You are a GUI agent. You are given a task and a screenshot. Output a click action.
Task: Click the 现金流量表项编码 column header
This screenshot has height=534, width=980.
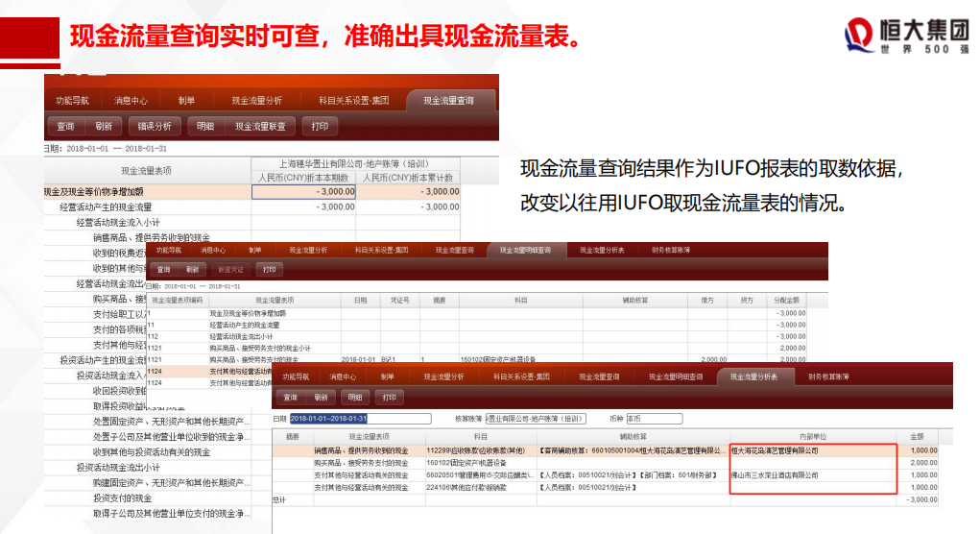pyautogui.click(x=178, y=301)
